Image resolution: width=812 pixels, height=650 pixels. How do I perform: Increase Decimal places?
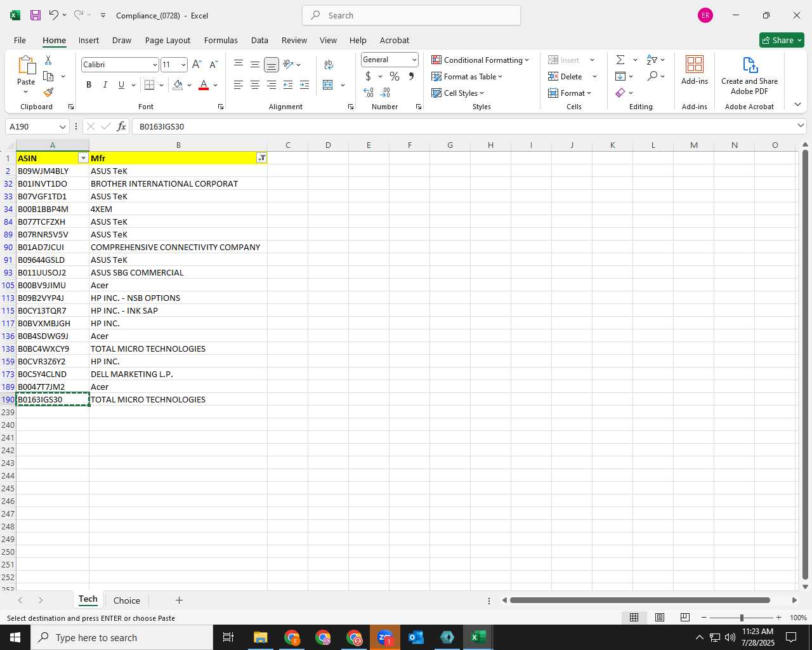[x=369, y=93]
